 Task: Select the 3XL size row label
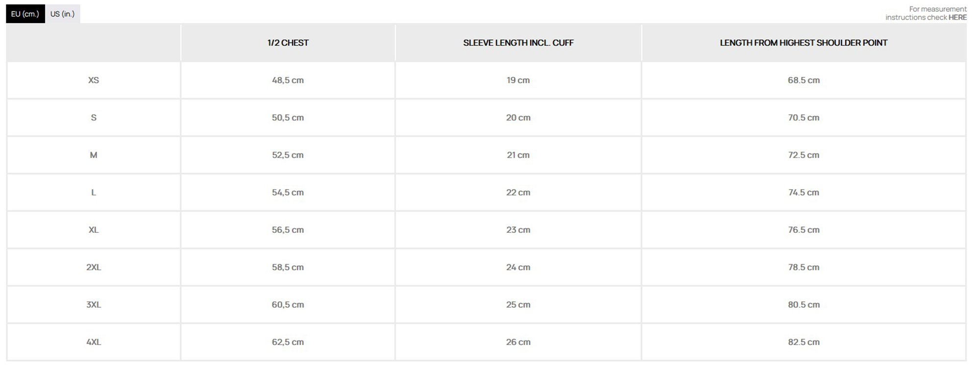[94, 305]
